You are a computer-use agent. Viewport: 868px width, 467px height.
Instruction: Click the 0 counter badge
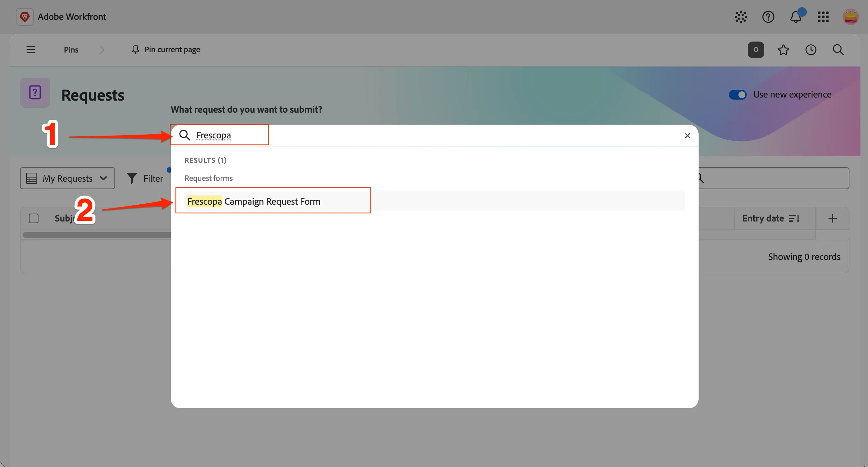point(756,50)
